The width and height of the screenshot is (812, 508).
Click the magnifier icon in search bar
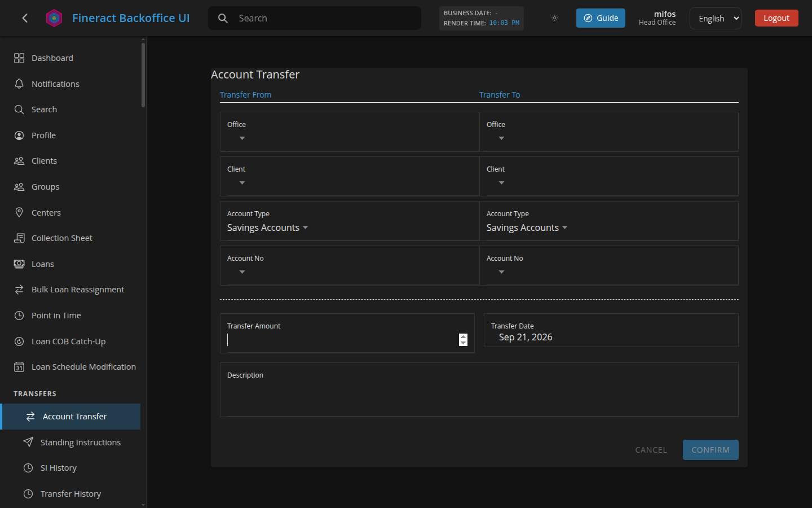223,18
